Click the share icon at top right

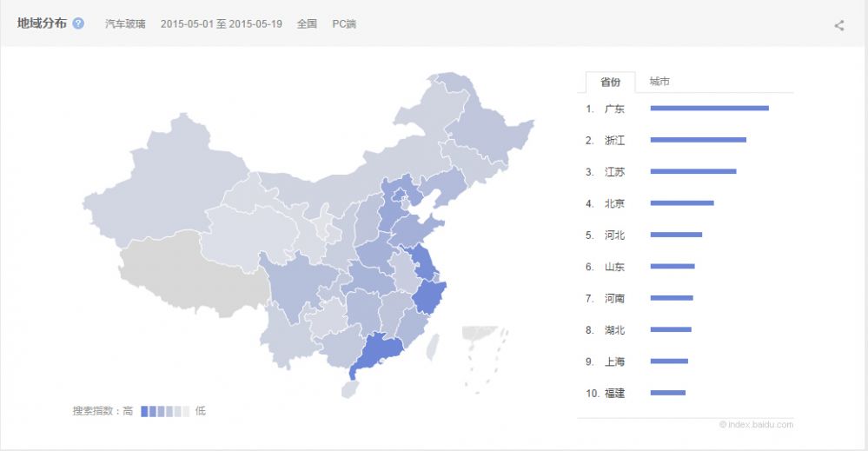[x=838, y=25]
